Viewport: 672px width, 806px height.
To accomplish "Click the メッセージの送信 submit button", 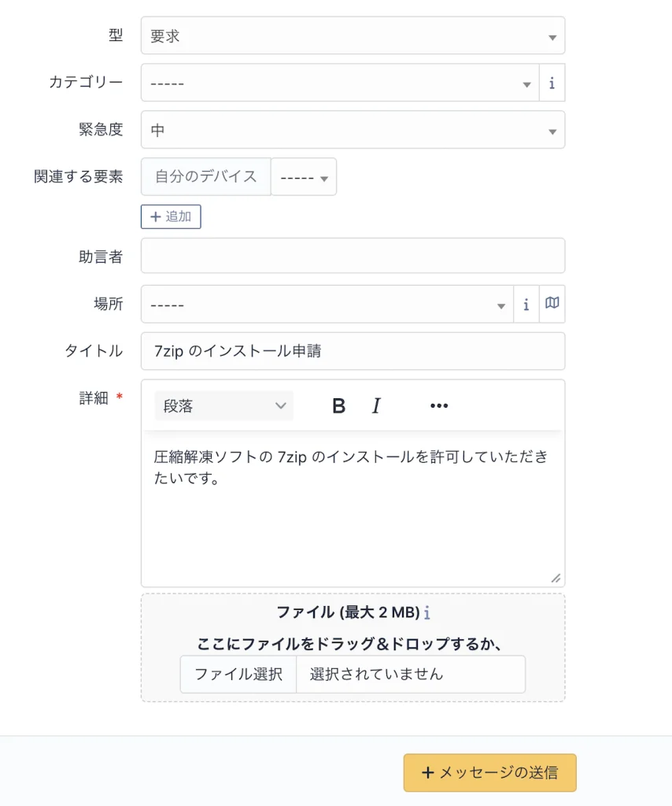I will pyautogui.click(x=489, y=773).
